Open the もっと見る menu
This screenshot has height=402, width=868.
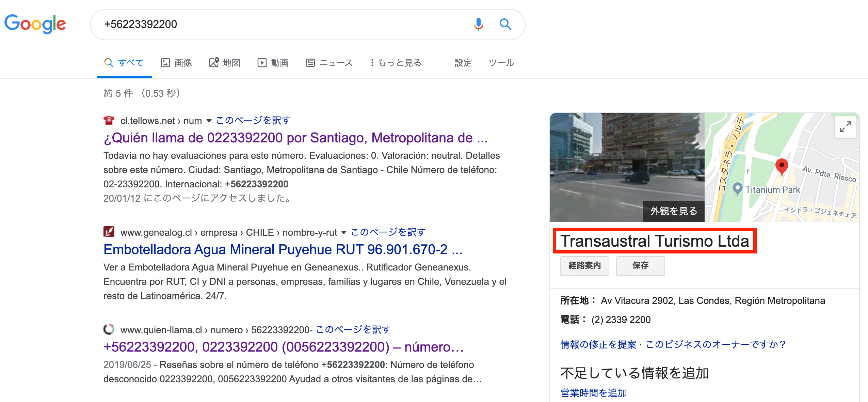pos(396,63)
